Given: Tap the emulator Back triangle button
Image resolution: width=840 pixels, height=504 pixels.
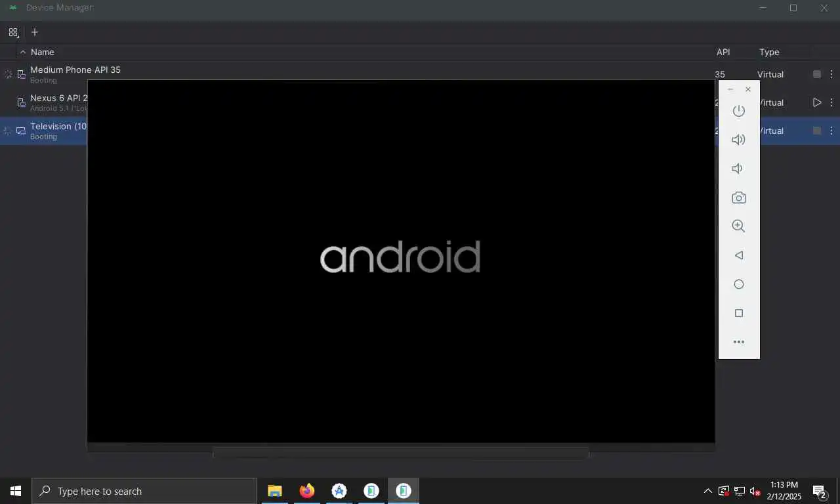Looking at the screenshot, I should 739,255.
